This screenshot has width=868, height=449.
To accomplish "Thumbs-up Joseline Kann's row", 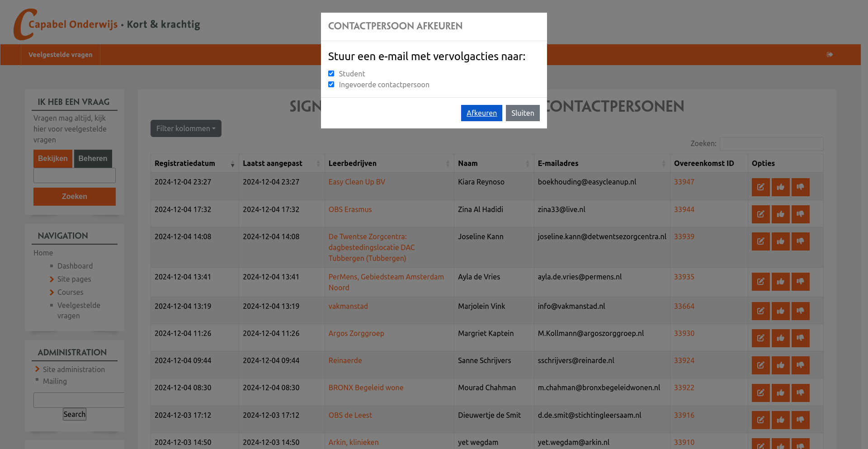I will point(780,241).
